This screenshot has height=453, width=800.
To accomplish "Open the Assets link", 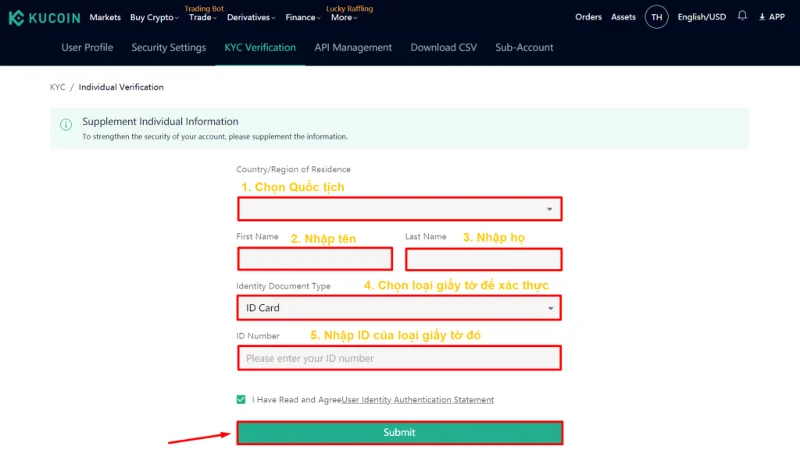I will tap(623, 17).
